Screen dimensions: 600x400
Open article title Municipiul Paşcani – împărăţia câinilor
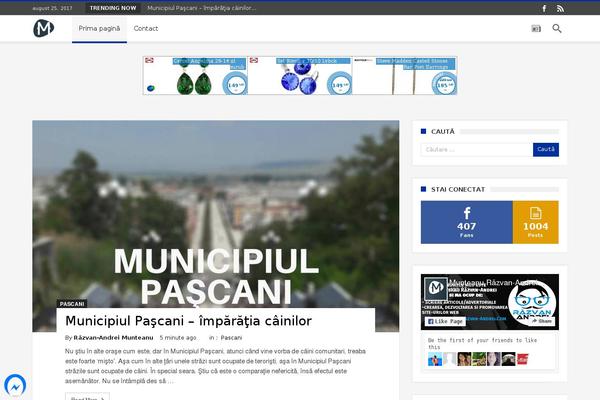point(189,321)
